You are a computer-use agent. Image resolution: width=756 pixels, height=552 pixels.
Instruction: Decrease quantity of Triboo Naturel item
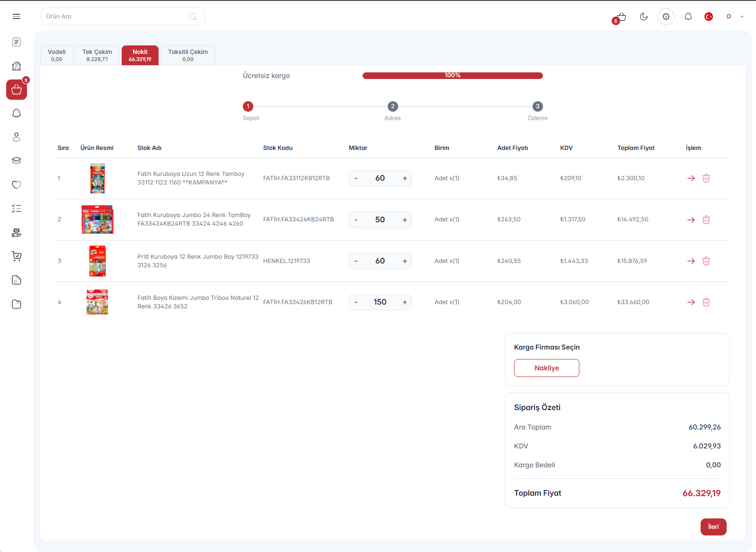coord(356,302)
